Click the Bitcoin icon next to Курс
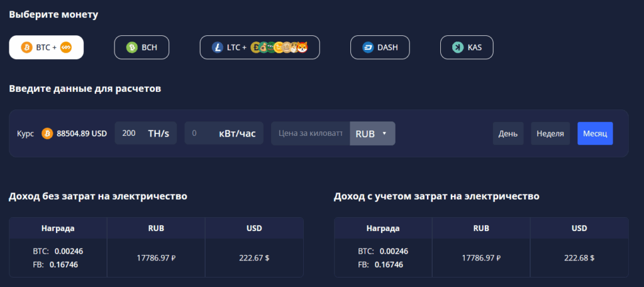Screen dimensions: 644x287 click(x=47, y=133)
